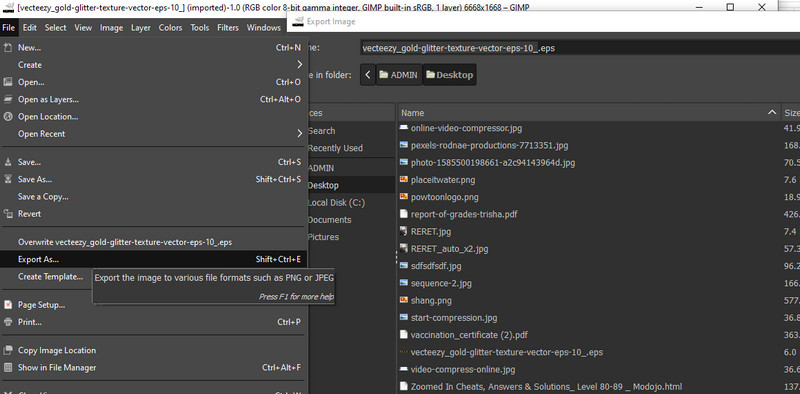
Task: Toggle sort order arrow in Name column
Action: (773, 112)
